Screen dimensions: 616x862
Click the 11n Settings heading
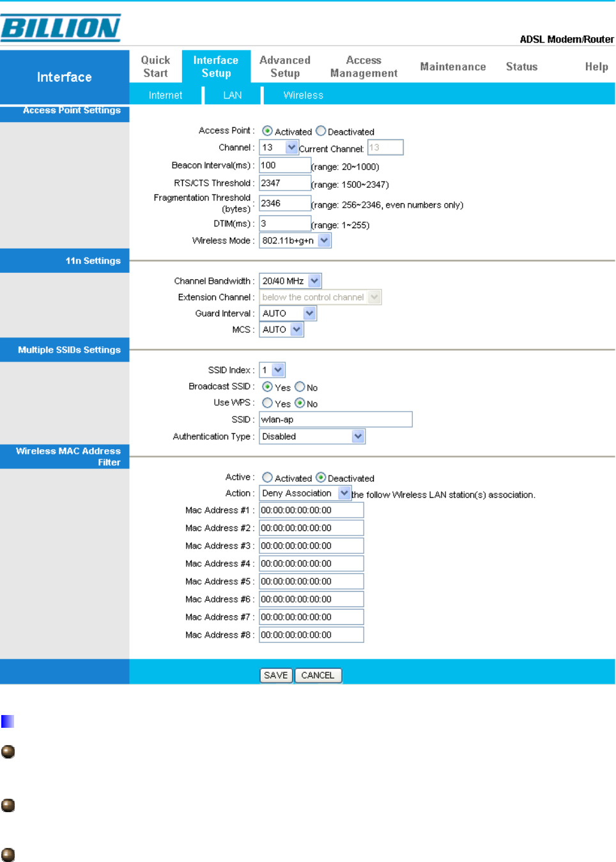click(x=93, y=261)
